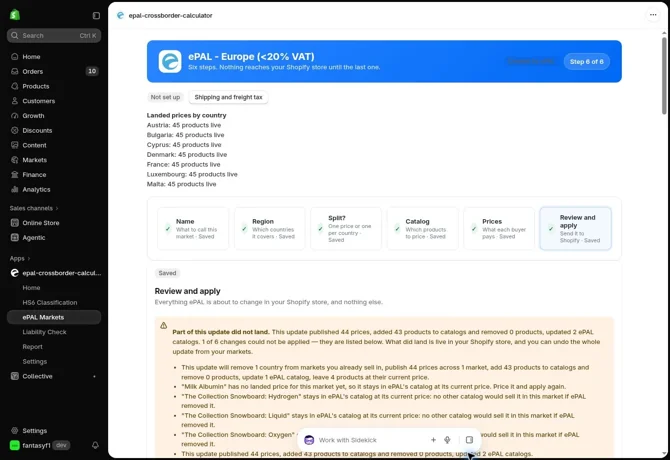The width and height of the screenshot is (670, 460).
Task: Click the Step 6 of 6 badge
Action: tap(587, 62)
